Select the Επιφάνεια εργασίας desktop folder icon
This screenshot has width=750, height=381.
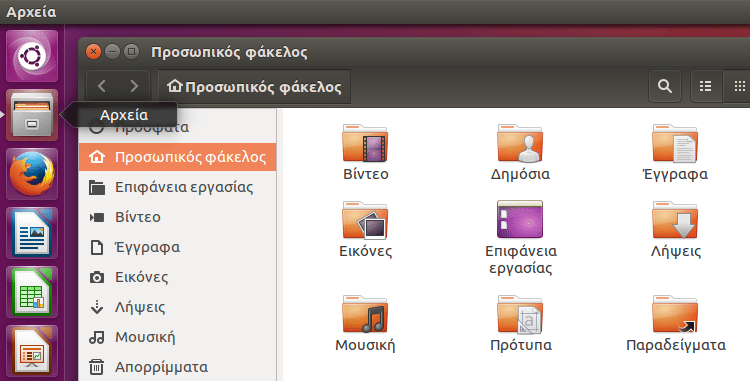point(520,219)
